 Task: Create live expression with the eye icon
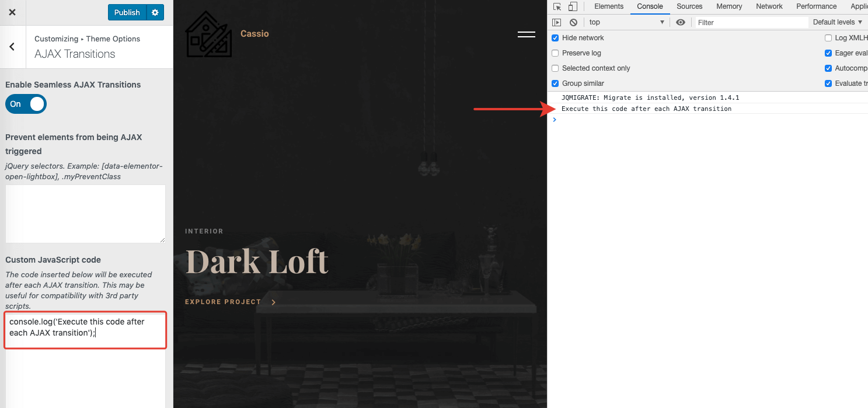(x=681, y=22)
